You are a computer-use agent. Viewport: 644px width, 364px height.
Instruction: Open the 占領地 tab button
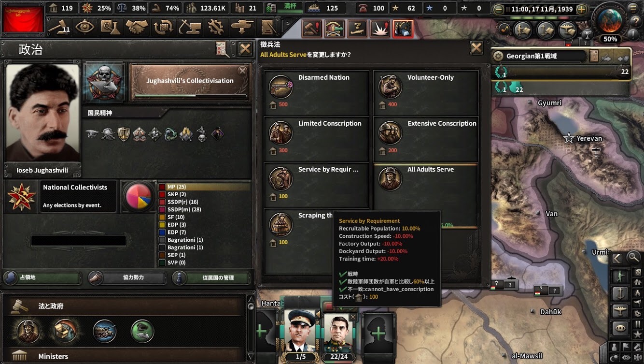tap(42, 278)
